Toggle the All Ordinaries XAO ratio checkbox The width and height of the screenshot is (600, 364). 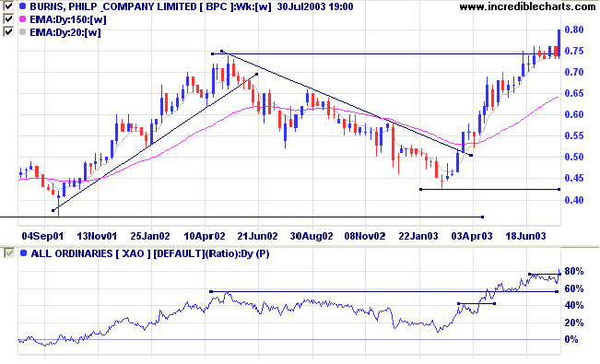9,253
